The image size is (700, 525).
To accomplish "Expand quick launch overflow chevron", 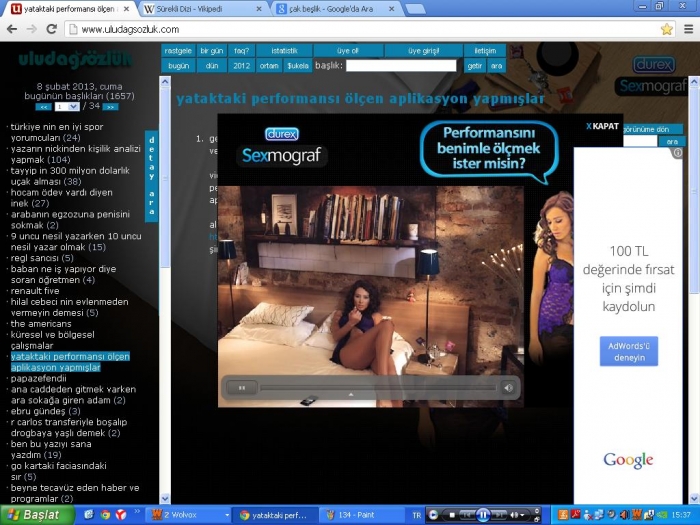I will click(x=137, y=511).
